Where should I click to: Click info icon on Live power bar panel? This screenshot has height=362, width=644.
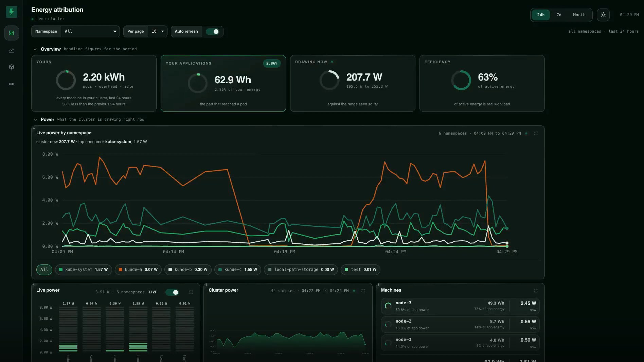coord(34,285)
